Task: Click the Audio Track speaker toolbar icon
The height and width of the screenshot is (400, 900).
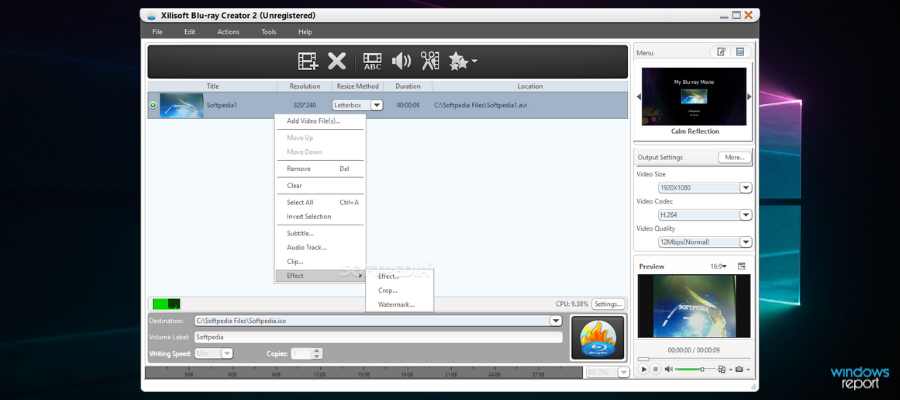Action: coord(401,61)
